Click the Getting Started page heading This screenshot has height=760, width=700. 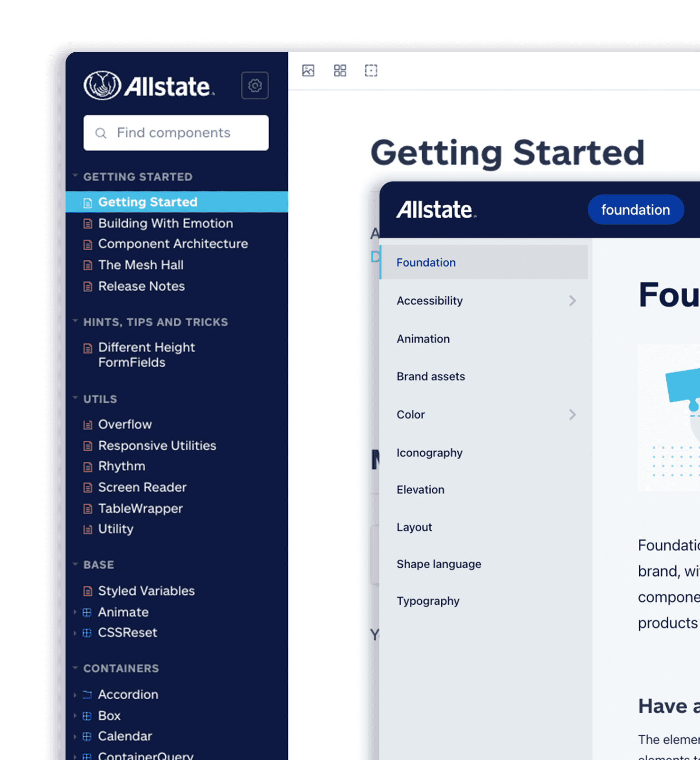(x=507, y=154)
